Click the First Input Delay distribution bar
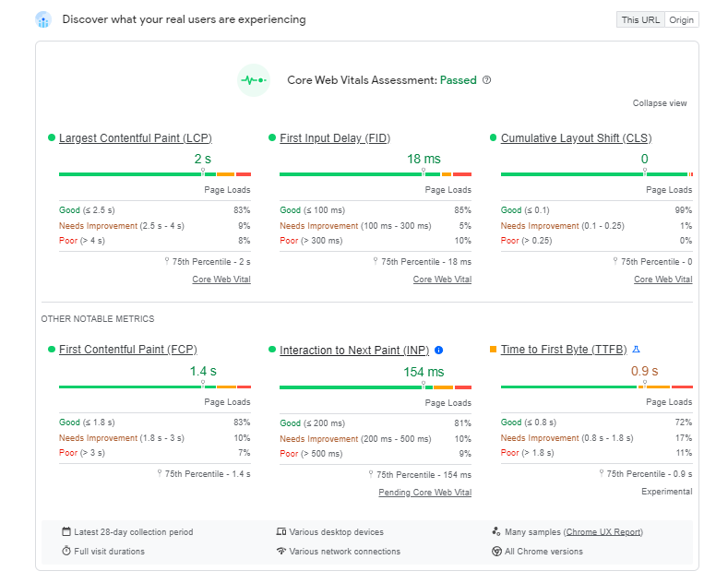Image resolution: width=728 pixels, height=583 pixels. pyautogui.click(x=376, y=174)
